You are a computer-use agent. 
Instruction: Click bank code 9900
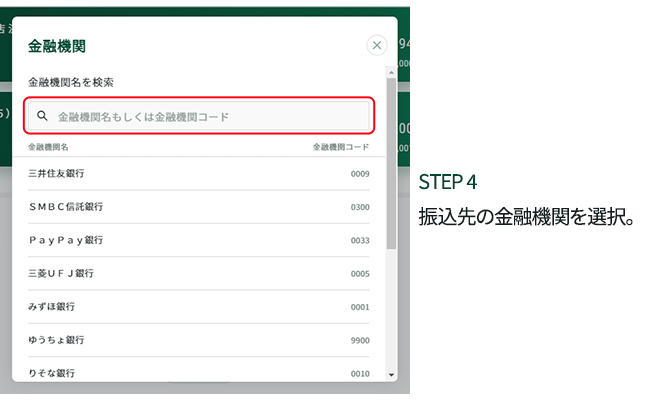[x=360, y=340]
